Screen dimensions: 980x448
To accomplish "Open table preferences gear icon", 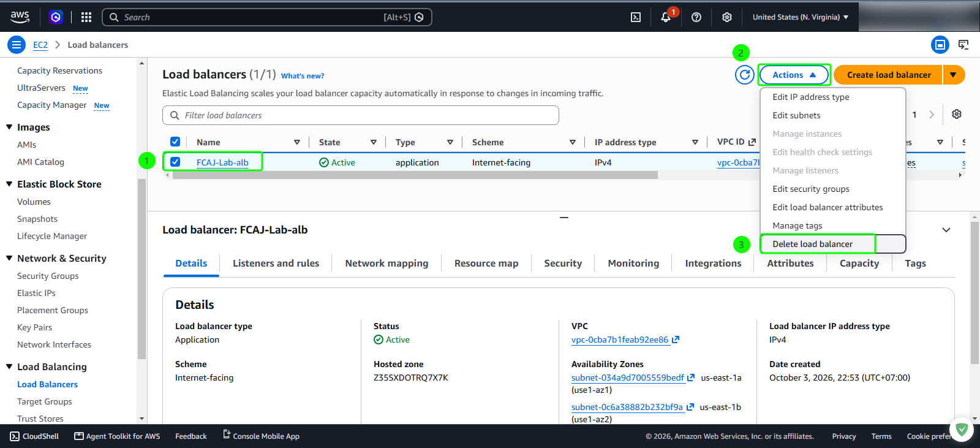I will click(957, 114).
